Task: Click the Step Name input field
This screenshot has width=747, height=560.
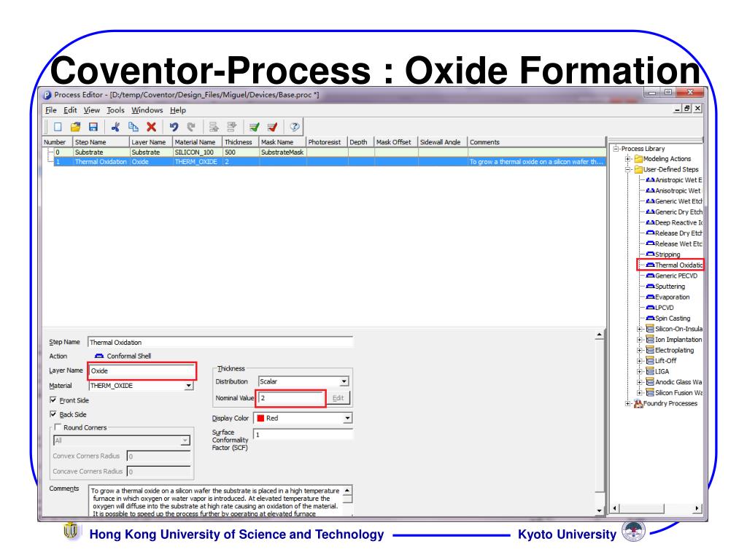Action: click(220, 343)
